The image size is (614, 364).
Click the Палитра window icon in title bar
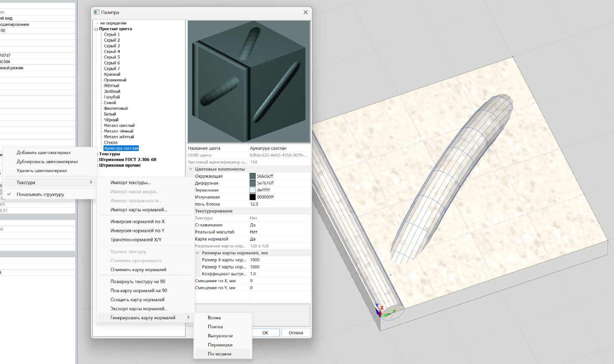tap(97, 12)
